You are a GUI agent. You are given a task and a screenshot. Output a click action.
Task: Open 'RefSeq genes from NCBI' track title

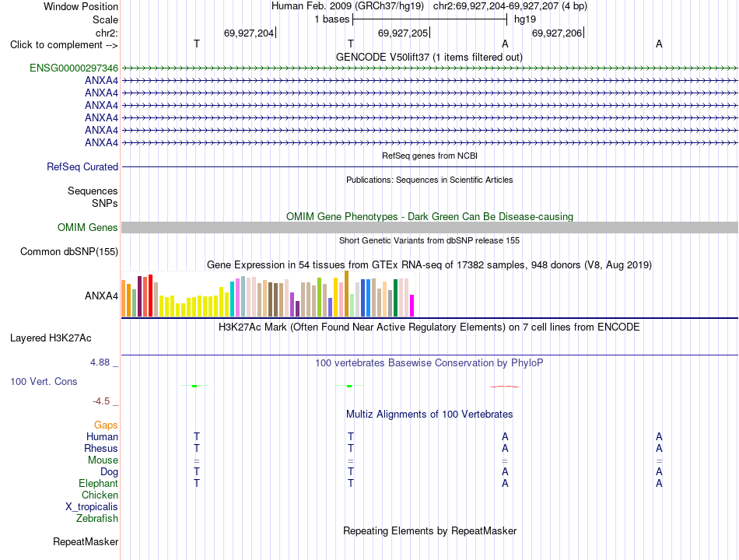coord(430,156)
